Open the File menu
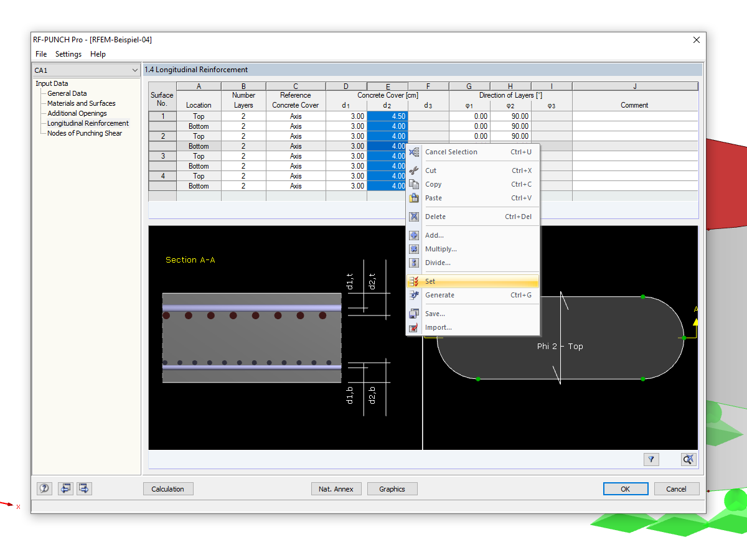Viewport: 747px width, 560px height. coord(41,54)
